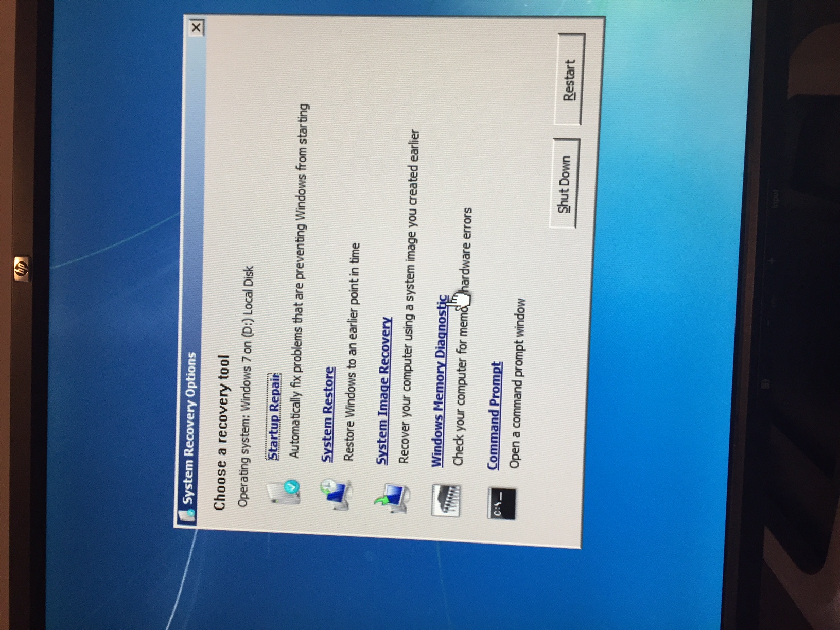The image size is (840, 630).
Task: Open the System Restore link
Action: (328, 415)
